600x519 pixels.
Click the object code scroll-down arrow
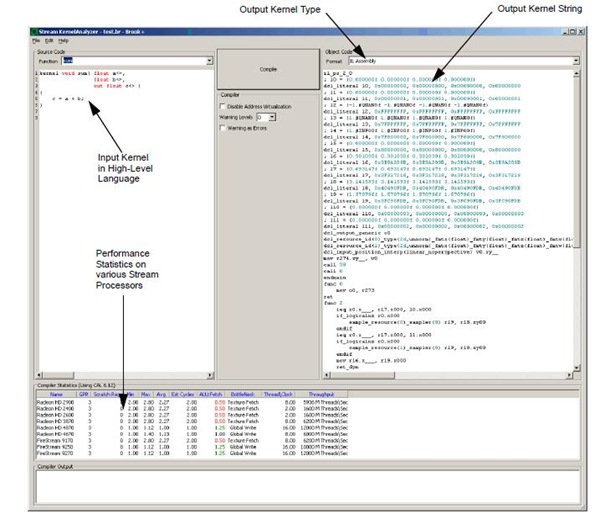[x=577, y=368]
